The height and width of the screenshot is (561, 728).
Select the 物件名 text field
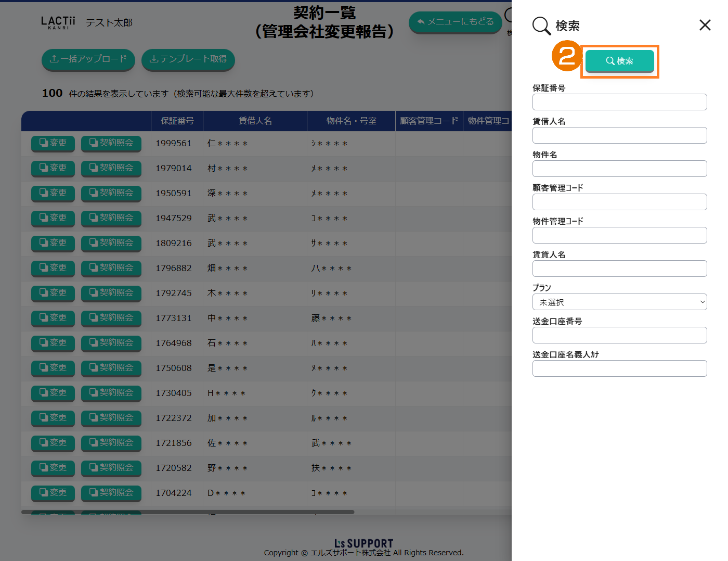click(619, 169)
